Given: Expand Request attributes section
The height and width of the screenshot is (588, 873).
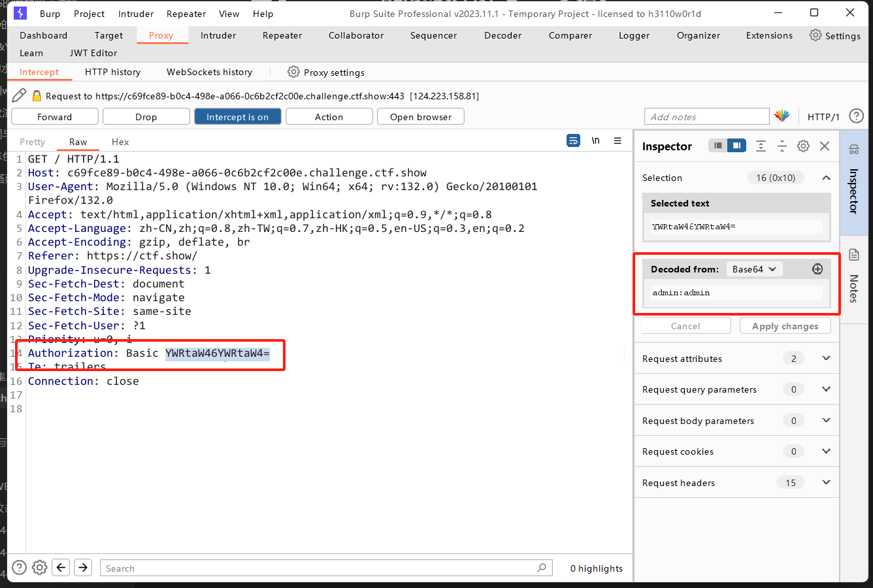Looking at the screenshot, I should [736, 358].
